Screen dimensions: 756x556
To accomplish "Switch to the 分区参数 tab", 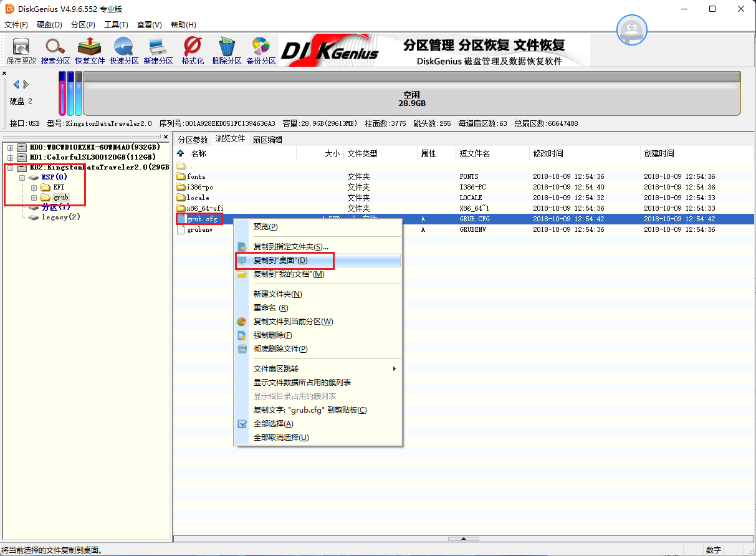I will click(x=193, y=140).
